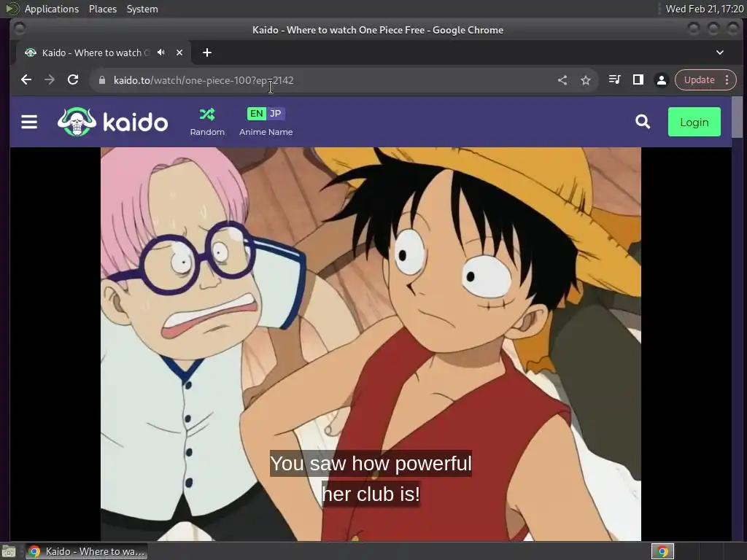View site info via lock icon

click(102, 80)
